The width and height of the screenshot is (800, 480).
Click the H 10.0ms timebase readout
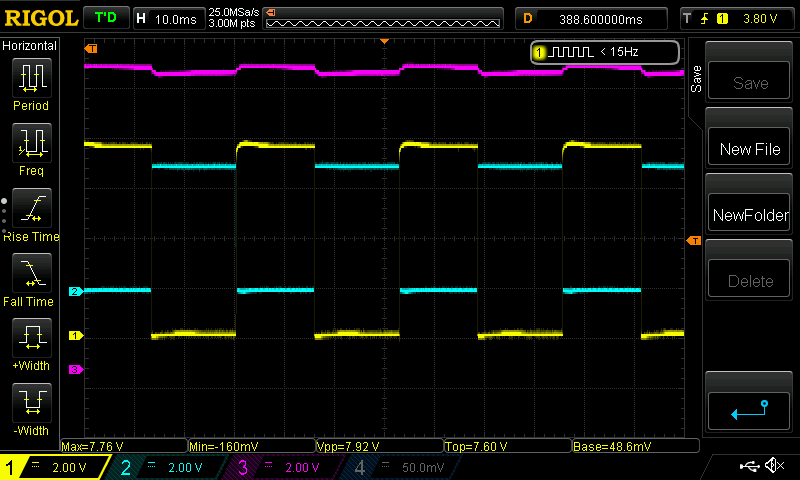(168, 19)
